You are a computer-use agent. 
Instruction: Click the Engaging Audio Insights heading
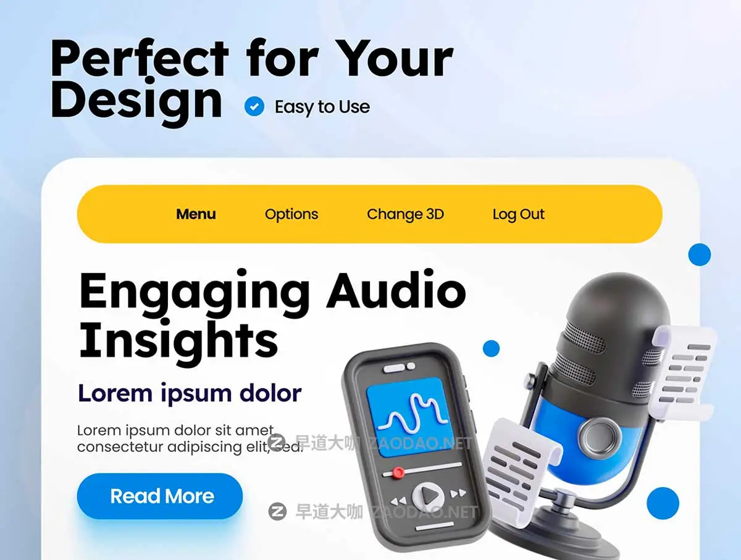(x=272, y=315)
